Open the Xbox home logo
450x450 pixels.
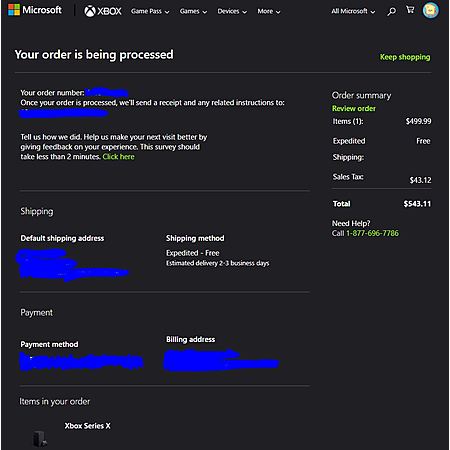click(103, 11)
